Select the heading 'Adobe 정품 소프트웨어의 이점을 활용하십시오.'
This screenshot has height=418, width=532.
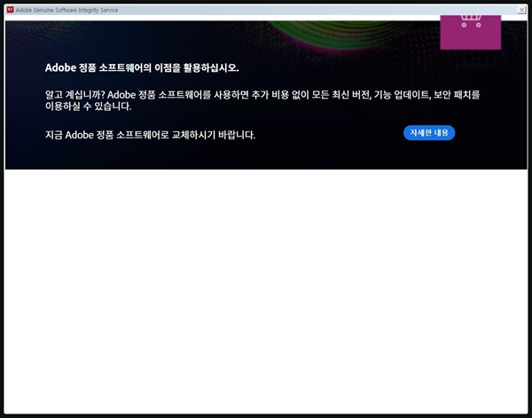coord(142,68)
